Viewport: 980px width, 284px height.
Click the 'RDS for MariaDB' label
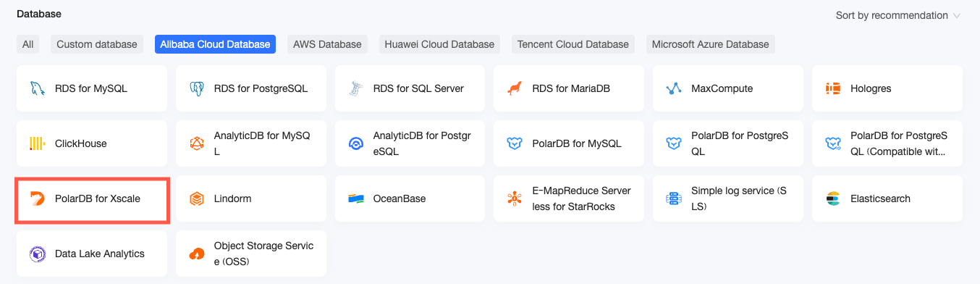[571, 88]
